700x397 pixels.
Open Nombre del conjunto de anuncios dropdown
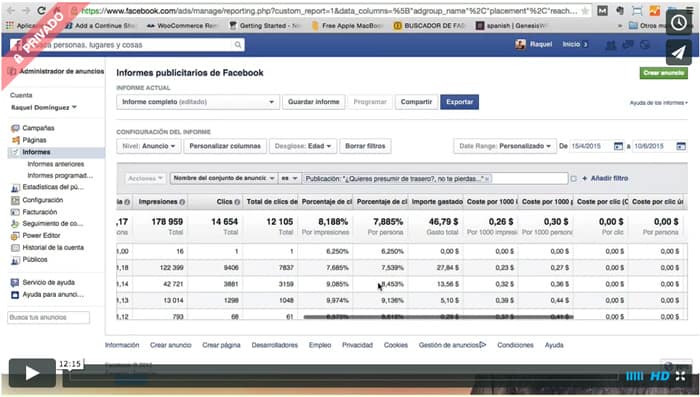pyautogui.click(x=224, y=178)
